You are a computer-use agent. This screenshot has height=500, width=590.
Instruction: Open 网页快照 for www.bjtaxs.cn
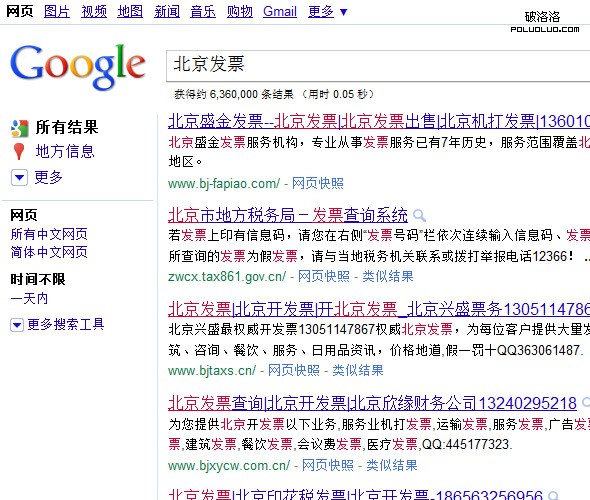pos(293,371)
